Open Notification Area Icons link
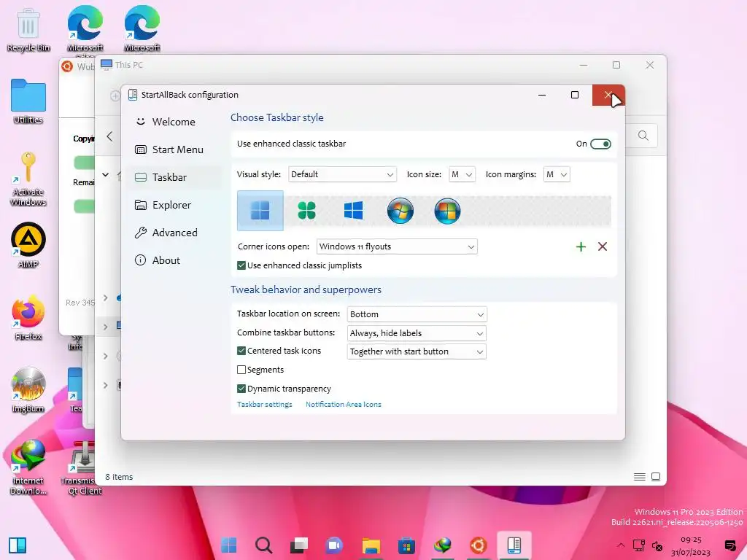This screenshot has width=747, height=560. (x=344, y=404)
